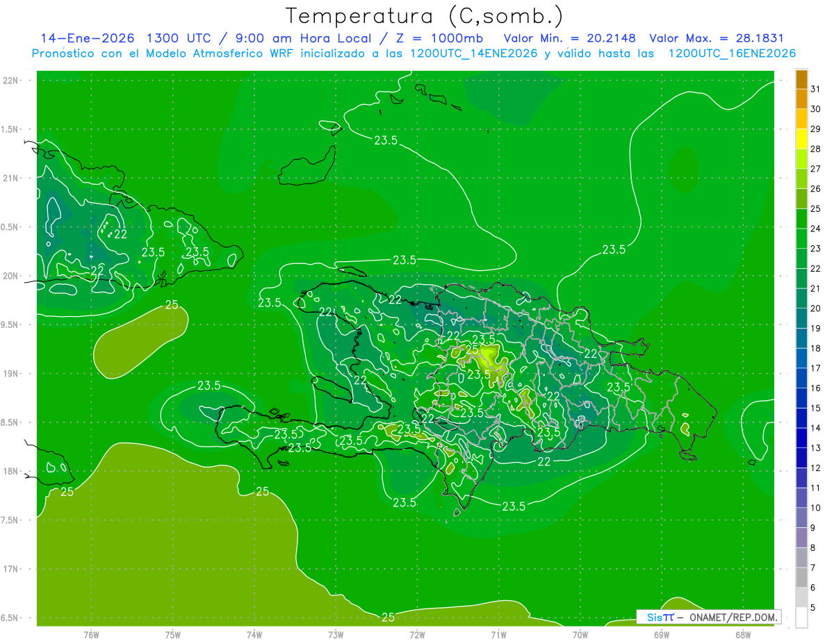The image size is (834, 644).
Task: Click the orange swatch between legend 30 and 31
Action: coord(801,99)
